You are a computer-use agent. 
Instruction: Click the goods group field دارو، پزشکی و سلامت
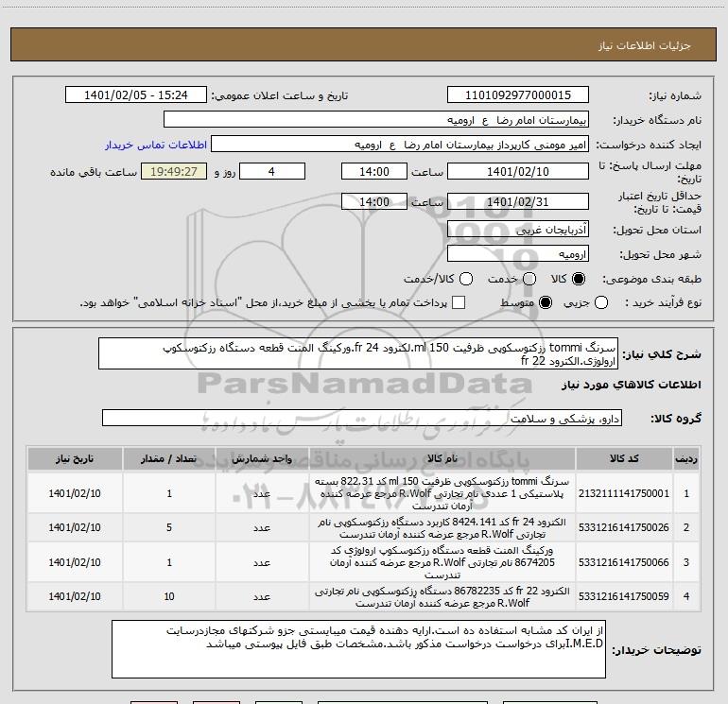point(362,418)
